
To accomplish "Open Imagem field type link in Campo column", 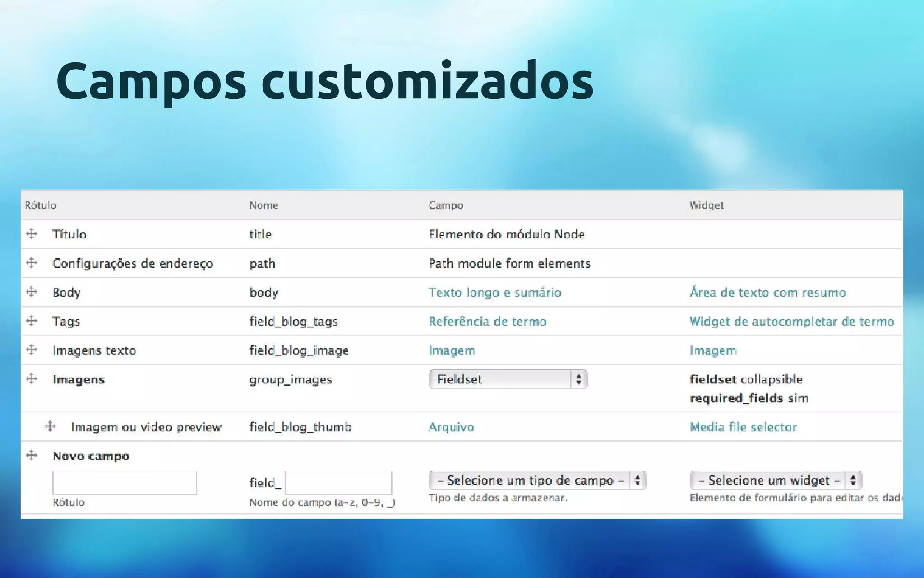I will (452, 351).
